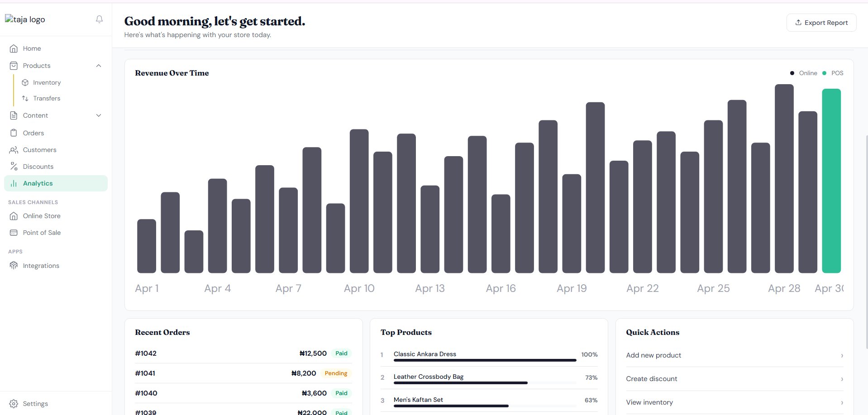868x415 pixels.
Task: Click Classic Ankara Dress progress bar
Action: point(485,360)
